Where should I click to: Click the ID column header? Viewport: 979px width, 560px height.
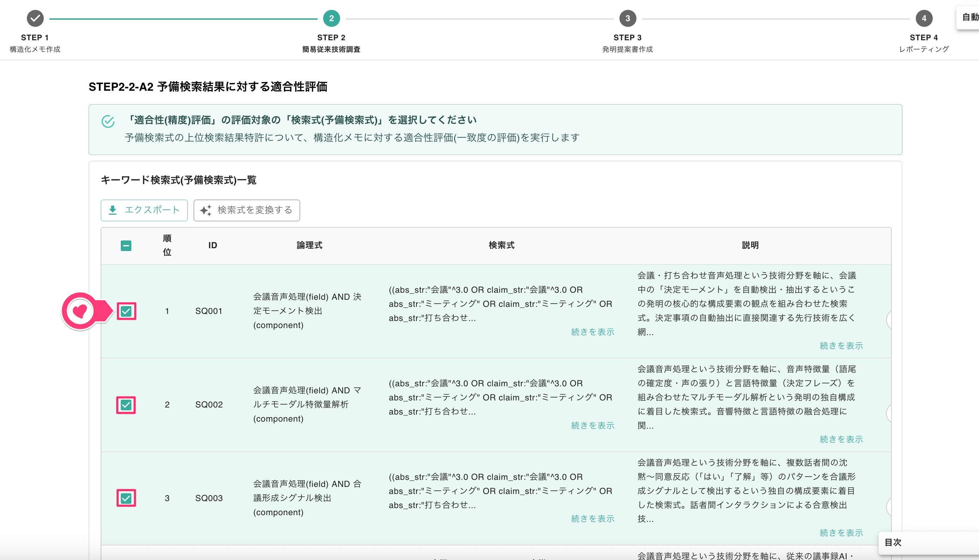coord(213,245)
